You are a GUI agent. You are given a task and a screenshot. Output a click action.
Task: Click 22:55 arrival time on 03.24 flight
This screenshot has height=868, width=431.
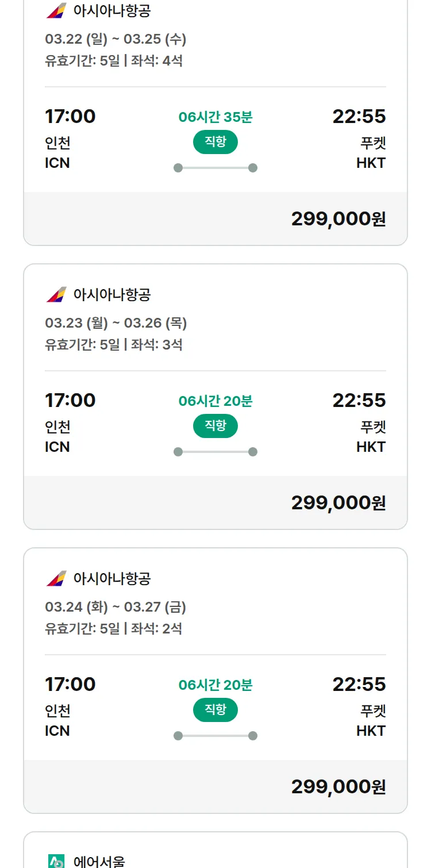(359, 684)
